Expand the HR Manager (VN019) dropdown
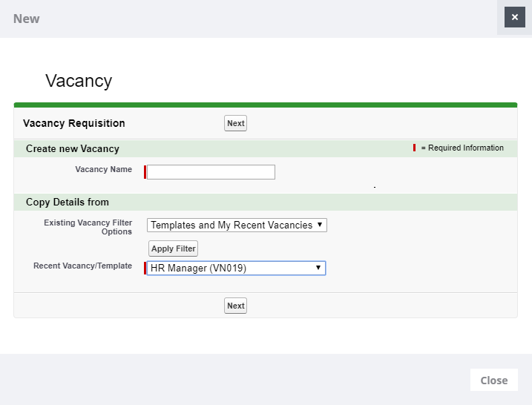Viewport: 532px width, 405px height. click(x=236, y=269)
